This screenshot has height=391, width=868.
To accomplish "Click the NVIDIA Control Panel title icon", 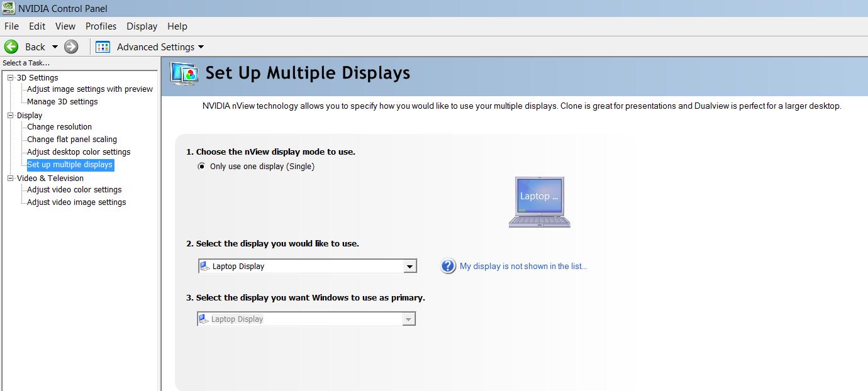I will [x=9, y=8].
